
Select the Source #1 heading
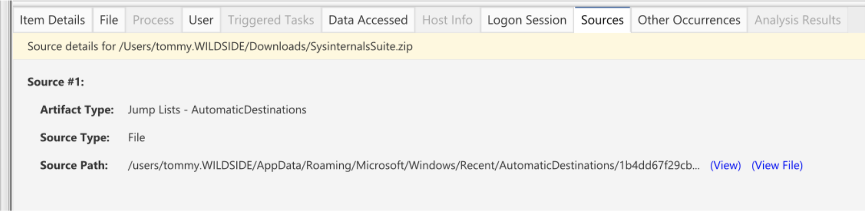click(55, 82)
